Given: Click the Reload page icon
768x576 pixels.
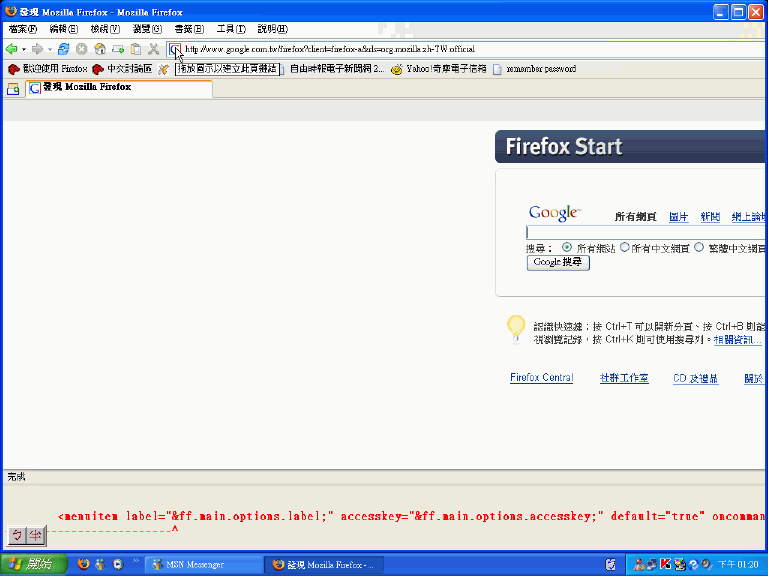Looking at the screenshot, I should [64, 49].
